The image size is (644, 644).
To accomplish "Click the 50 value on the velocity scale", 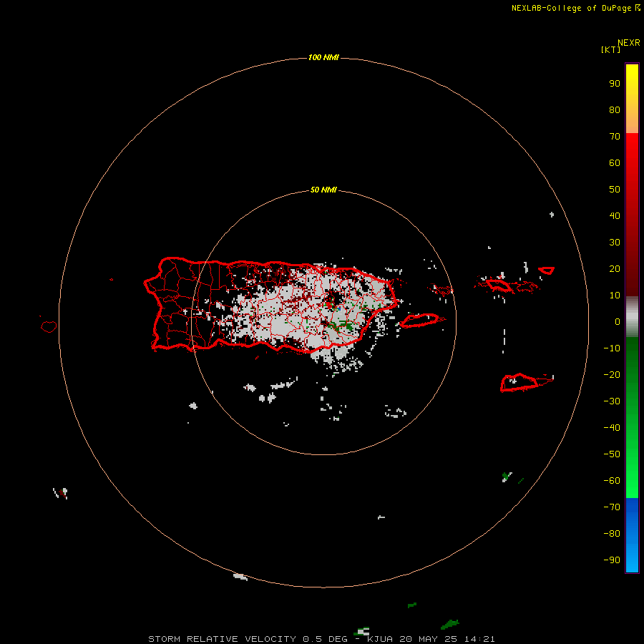I will [x=615, y=190].
